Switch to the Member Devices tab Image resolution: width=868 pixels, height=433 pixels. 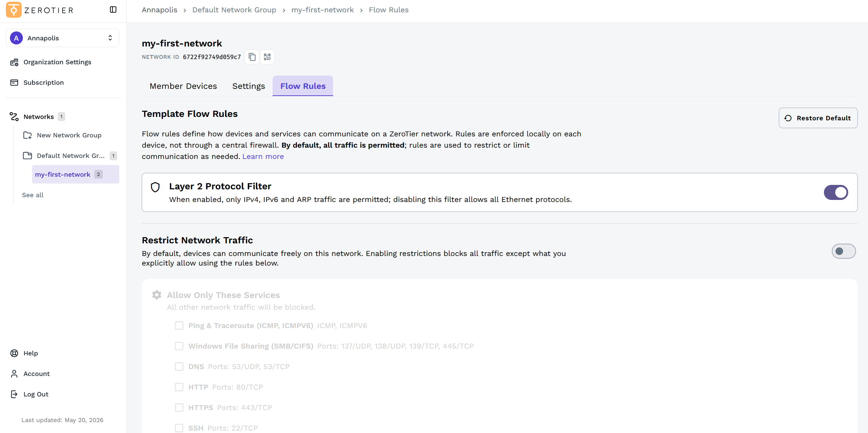(183, 86)
